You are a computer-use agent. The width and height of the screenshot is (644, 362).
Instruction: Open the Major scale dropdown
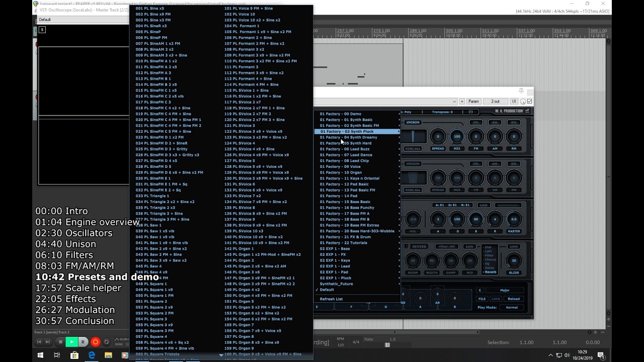coord(505,290)
